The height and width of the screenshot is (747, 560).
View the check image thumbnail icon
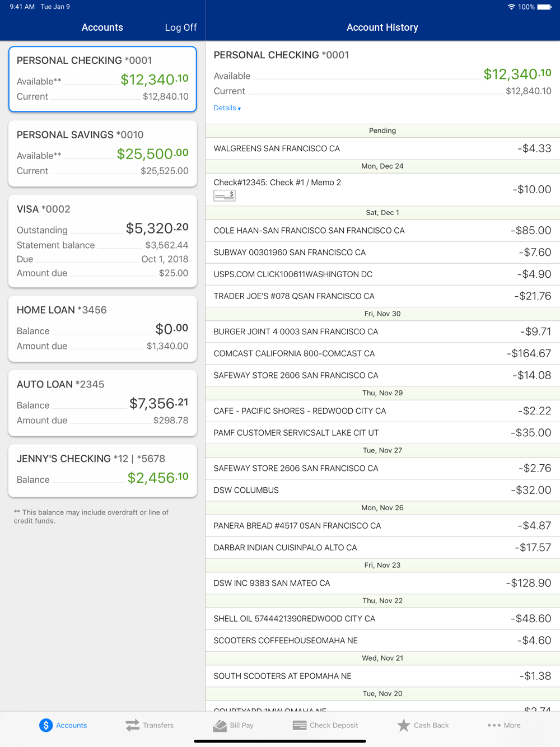(x=225, y=195)
